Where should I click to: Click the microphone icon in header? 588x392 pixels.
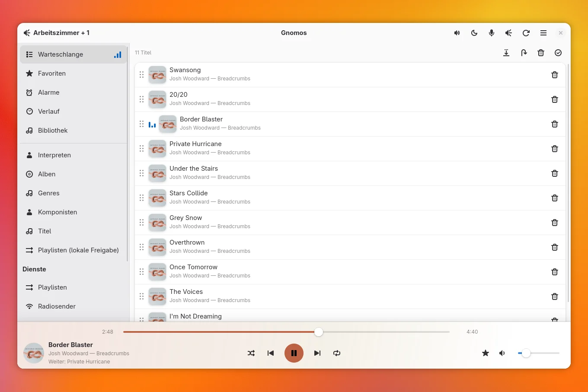coord(492,33)
